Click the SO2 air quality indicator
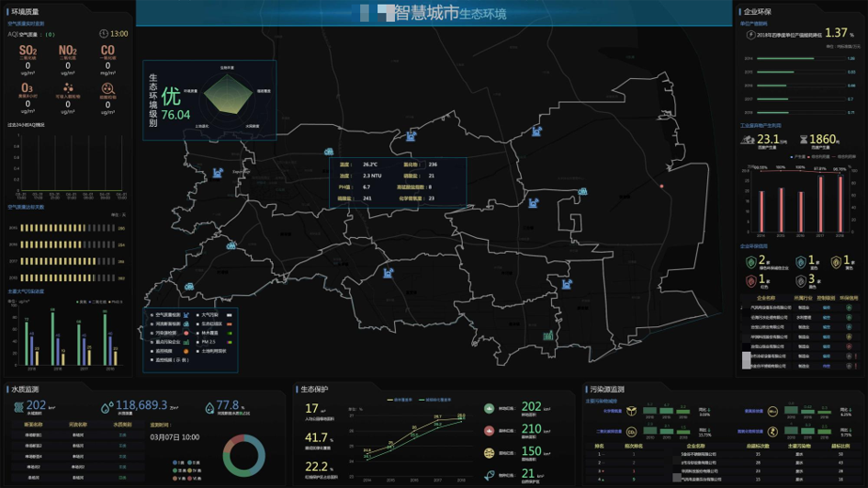Image resolution: width=868 pixels, height=488 pixels. (28, 54)
